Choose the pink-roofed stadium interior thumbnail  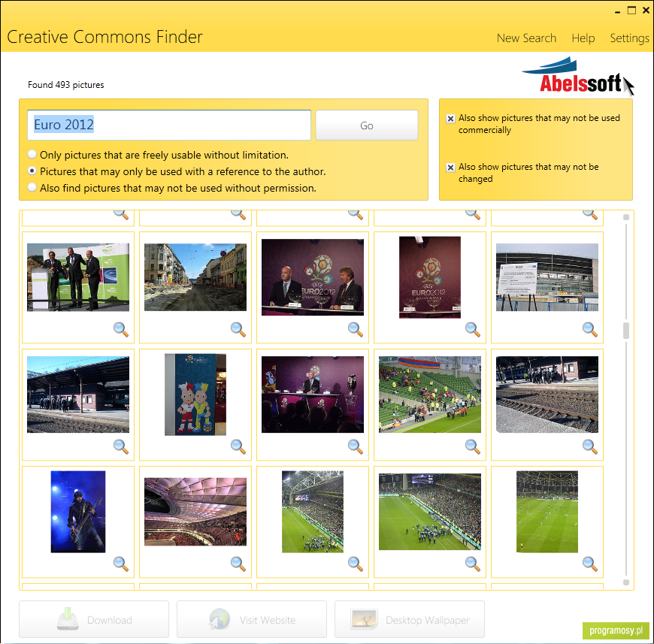point(195,512)
